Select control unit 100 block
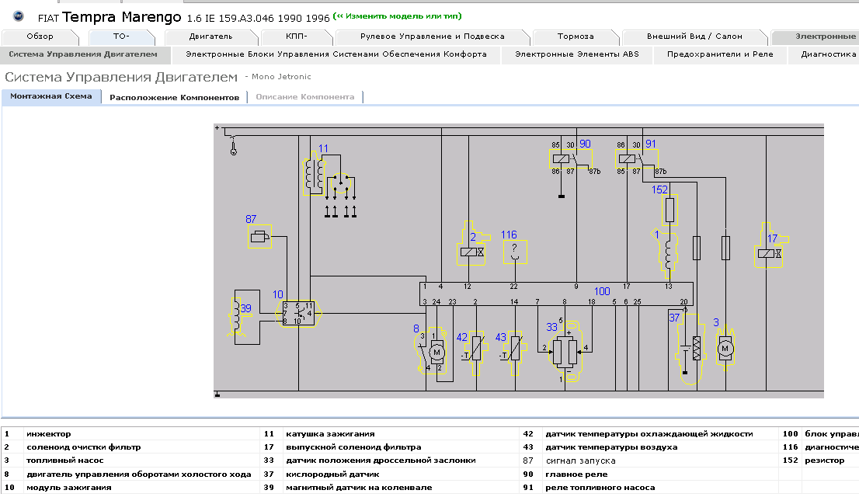 click(x=557, y=294)
